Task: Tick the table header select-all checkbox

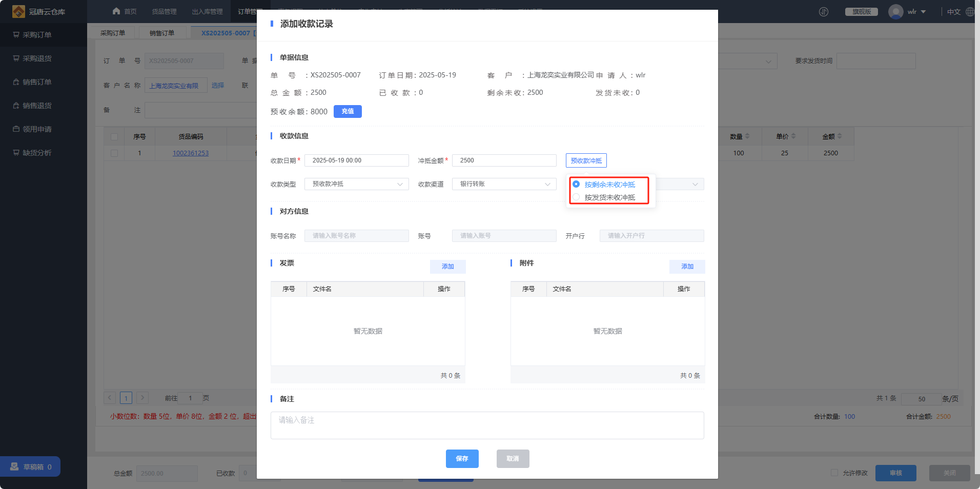Action: coord(114,137)
